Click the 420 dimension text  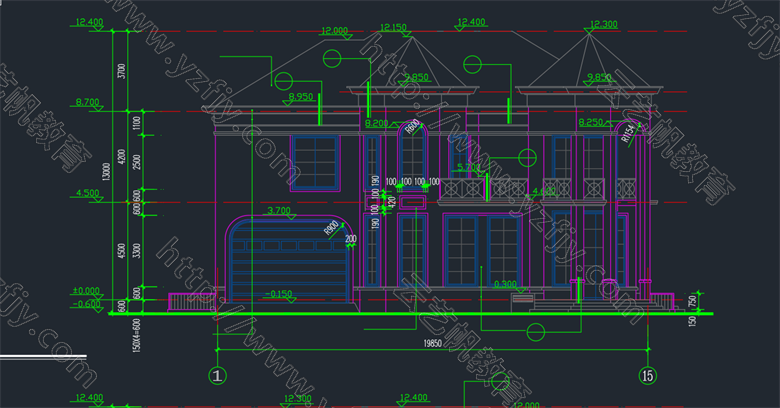click(391, 202)
